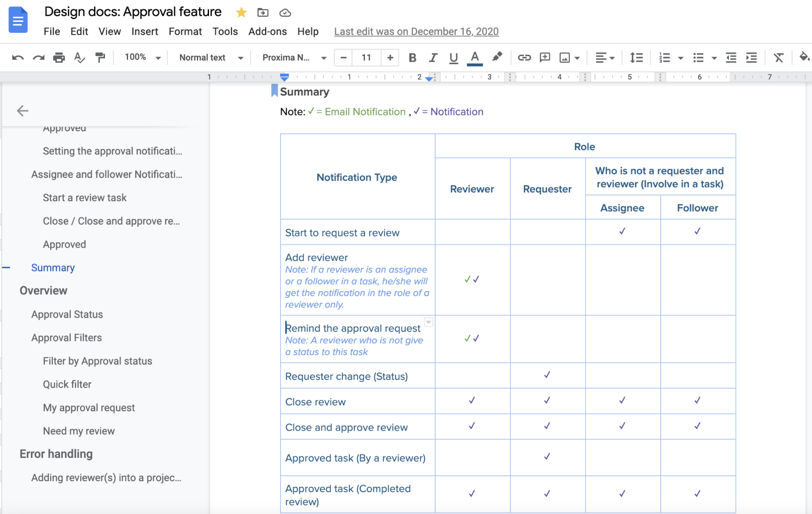
Task: Open the Tools menu
Action: [x=225, y=31]
